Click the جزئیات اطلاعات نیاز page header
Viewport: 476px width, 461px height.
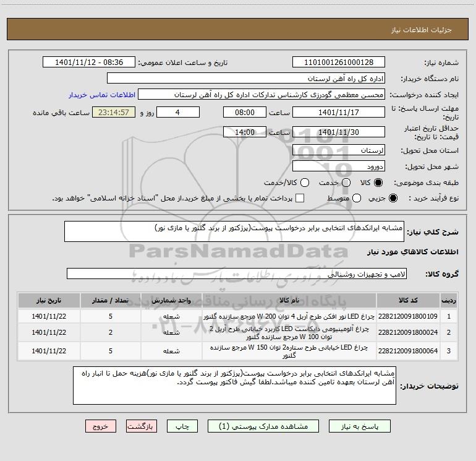click(x=422, y=30)
